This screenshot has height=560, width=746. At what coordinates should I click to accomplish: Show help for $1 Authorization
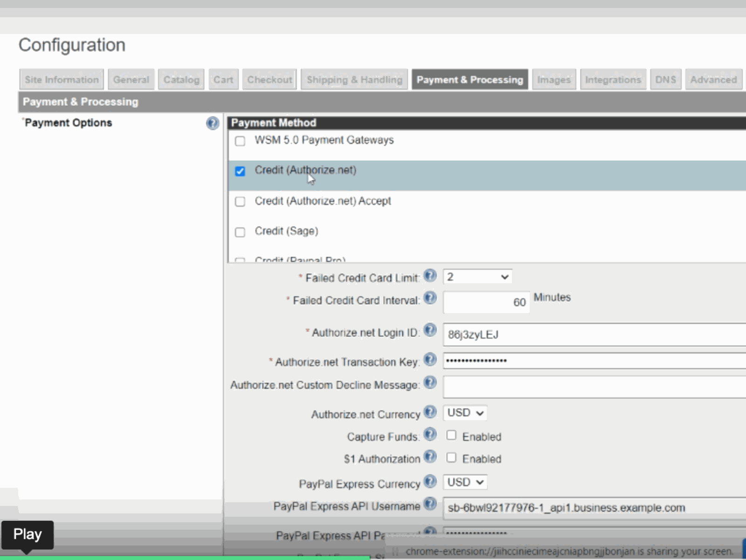(x=430, y=457)
